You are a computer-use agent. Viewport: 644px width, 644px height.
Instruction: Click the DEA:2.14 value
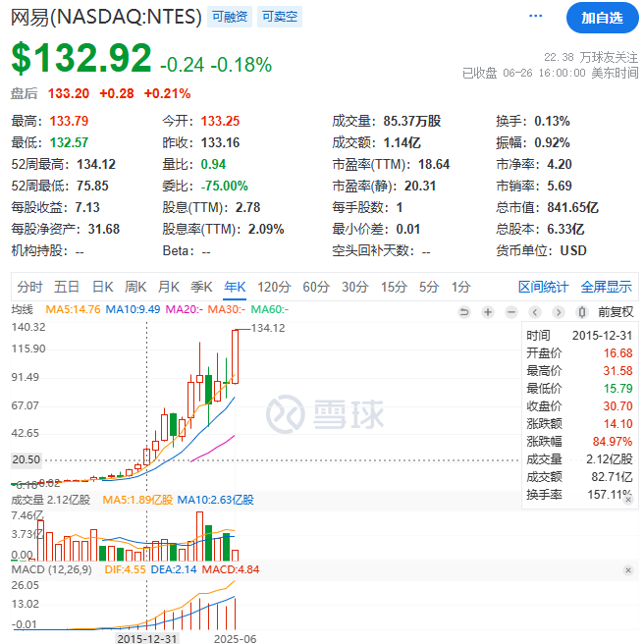[x=174, y=569]
